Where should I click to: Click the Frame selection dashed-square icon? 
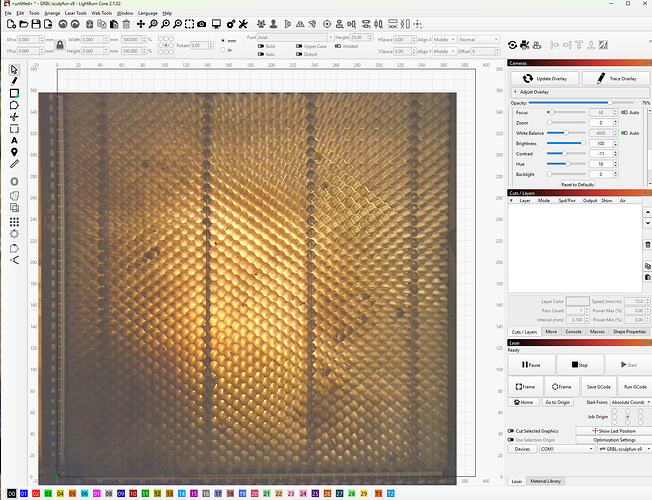[x=190, y=24]
